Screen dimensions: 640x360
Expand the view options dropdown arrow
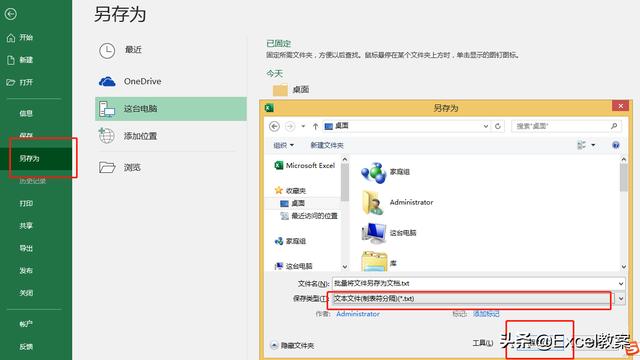593,145
